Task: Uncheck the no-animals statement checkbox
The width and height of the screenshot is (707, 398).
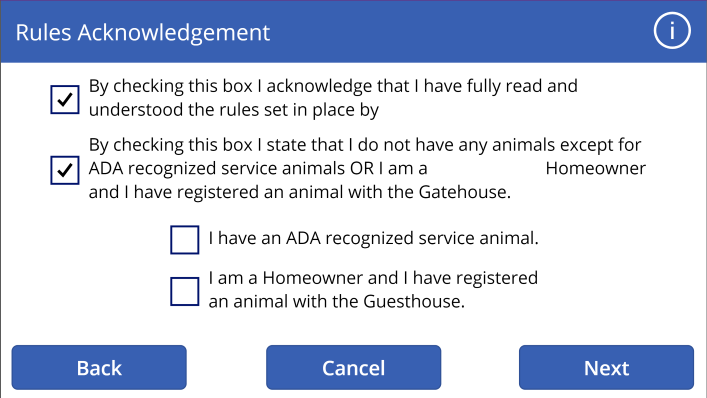Action: (x=65, y=170)
